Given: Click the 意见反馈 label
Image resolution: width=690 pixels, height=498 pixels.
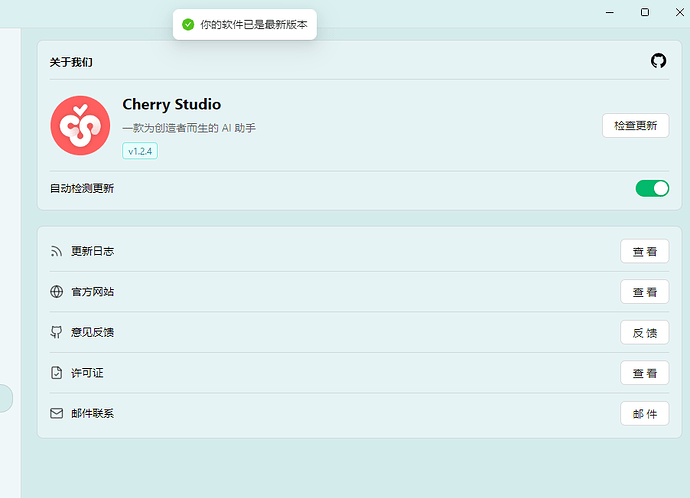Looking at the screenshot, I should 92,332.
